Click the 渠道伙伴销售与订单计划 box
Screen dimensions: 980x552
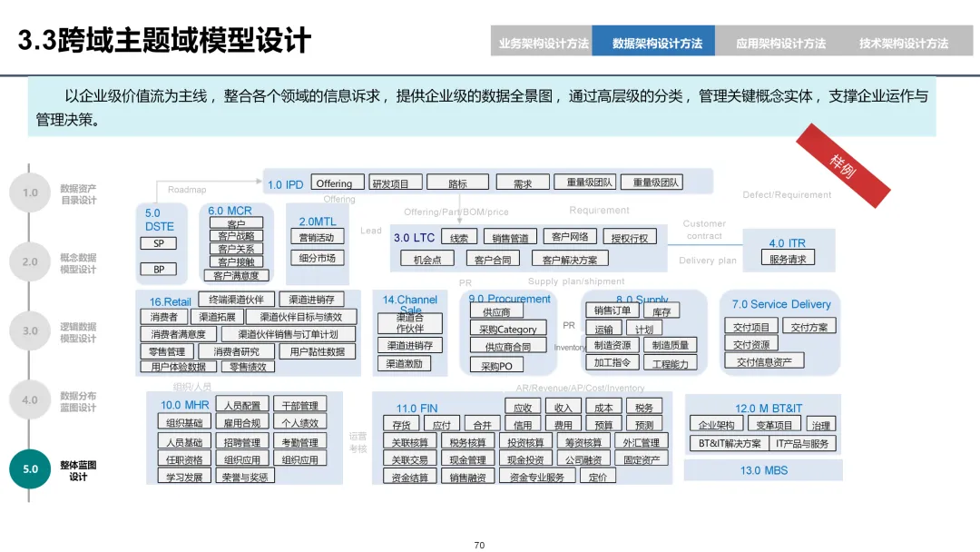point(289,334)
